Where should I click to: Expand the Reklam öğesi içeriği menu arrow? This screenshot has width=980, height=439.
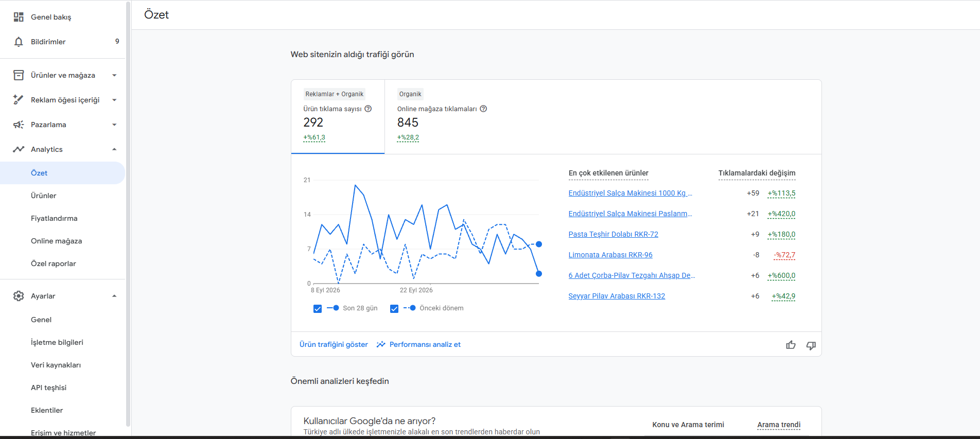(114, 100)
